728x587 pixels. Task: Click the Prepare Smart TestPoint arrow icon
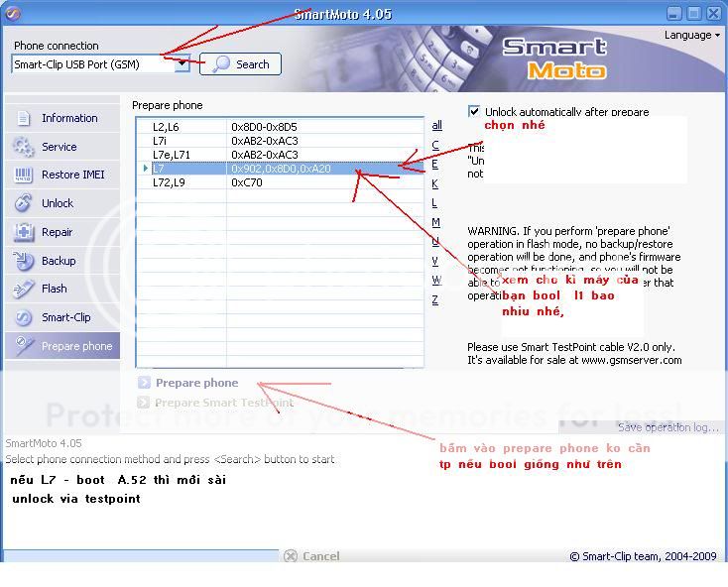tap(143, 403)
